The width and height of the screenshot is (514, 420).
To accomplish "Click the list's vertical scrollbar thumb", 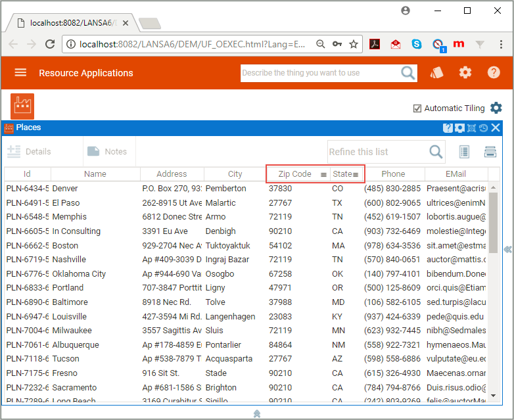I will (493, 223).
